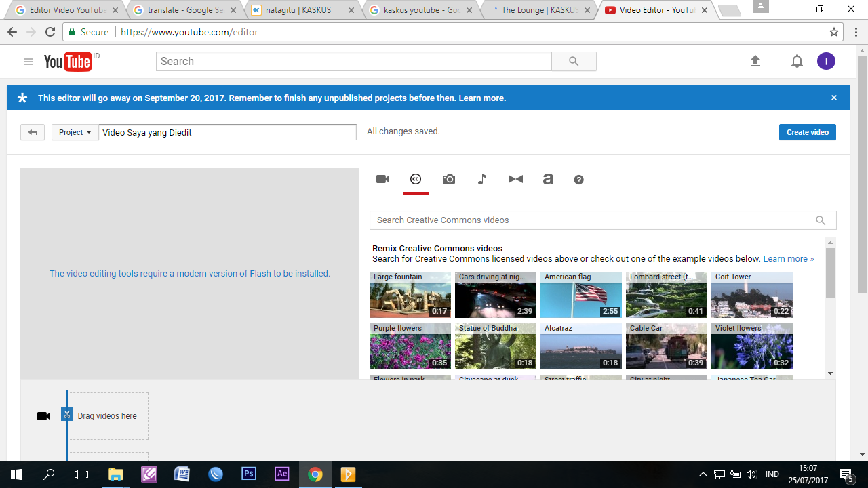
Task: Click the back arrow button beside Project
Action: pos(33,132)
